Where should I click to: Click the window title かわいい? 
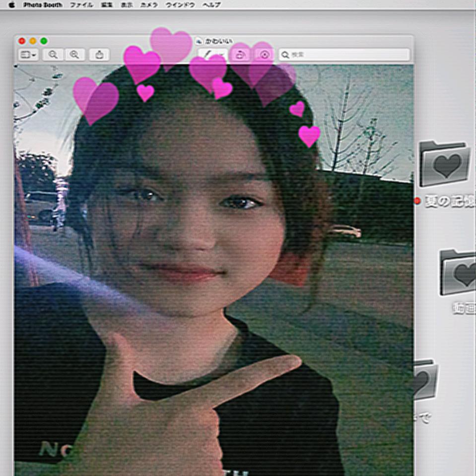[219, 41]
